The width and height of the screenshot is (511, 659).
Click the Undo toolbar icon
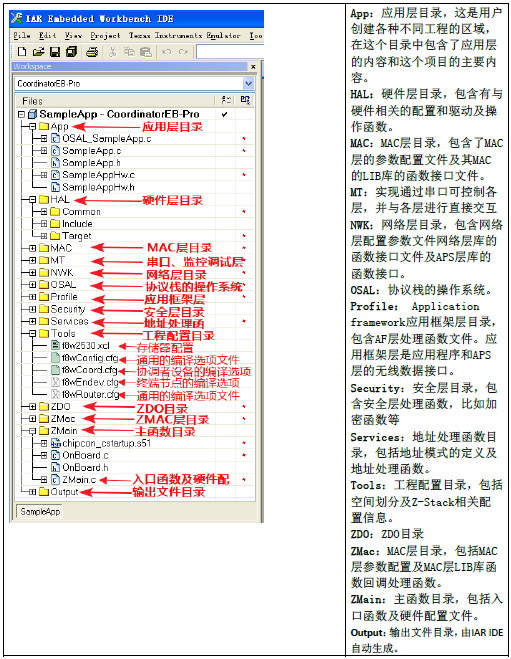click(167, 52)
